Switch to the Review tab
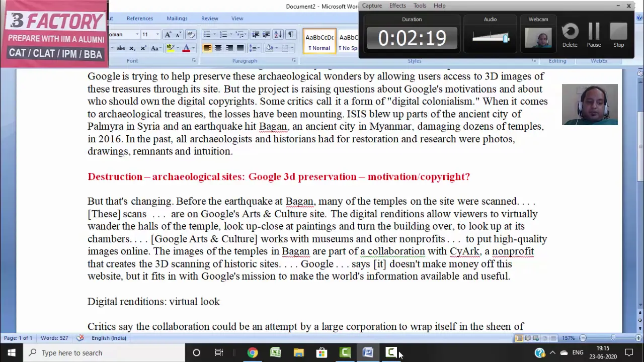The image size is (644, 362). [x=210, y=19]
